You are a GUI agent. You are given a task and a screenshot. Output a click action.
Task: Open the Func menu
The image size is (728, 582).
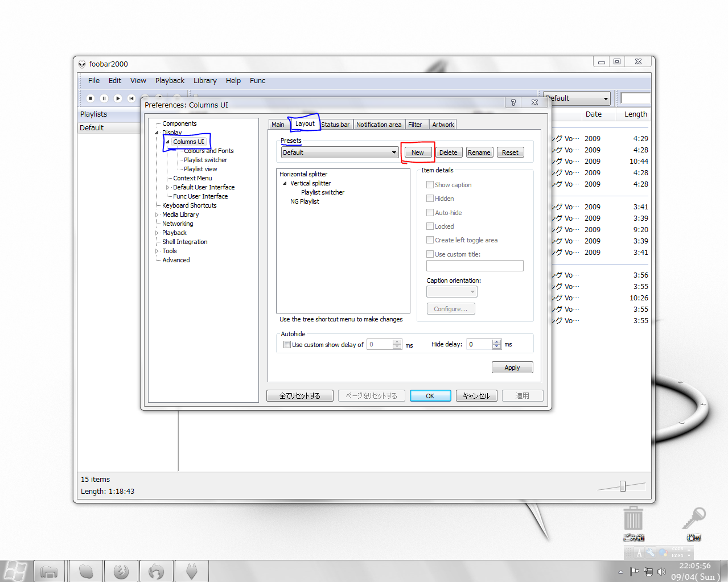pos(258,81)
